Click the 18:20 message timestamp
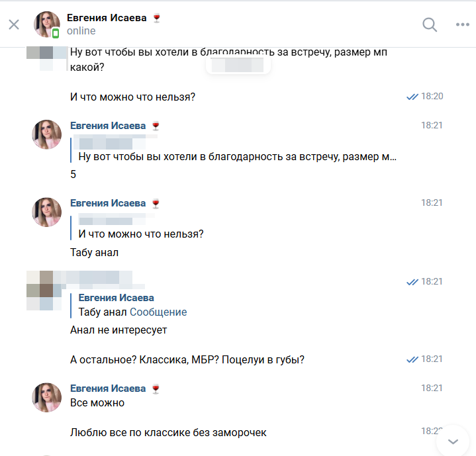 (432, 97)
